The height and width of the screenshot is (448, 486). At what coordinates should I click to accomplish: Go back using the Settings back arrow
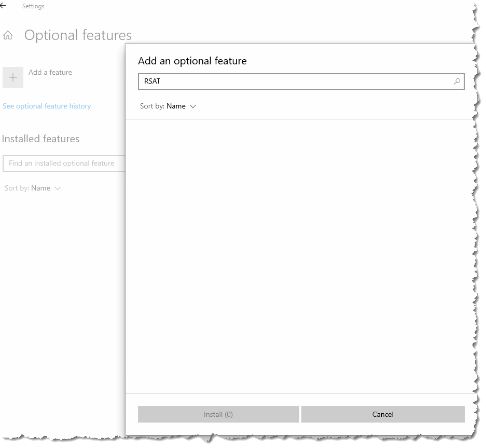click(x=3, y=5)
